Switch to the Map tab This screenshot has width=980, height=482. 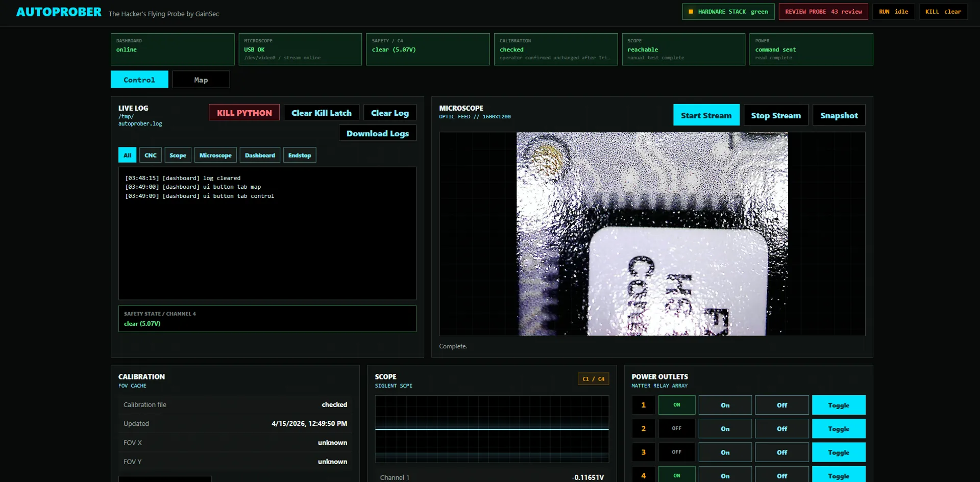(x=201, y=79)
